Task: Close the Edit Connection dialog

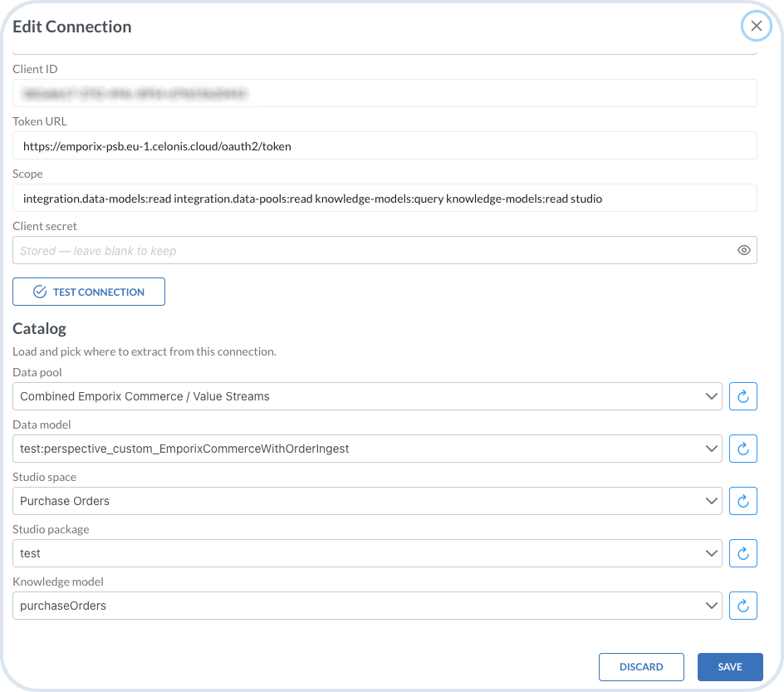Action: (756, 26)
